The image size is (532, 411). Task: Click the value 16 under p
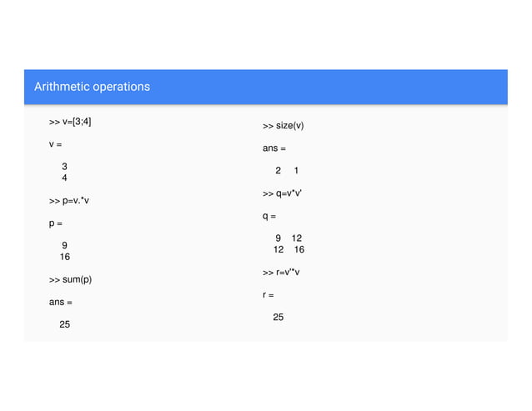pyautogui.click(x=65, y=257)
